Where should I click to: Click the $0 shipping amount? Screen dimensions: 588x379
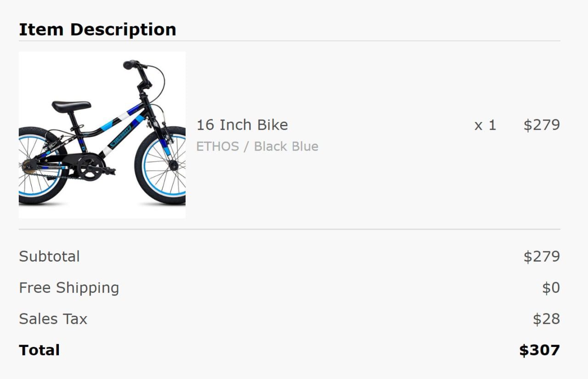[x=551, y=288]
